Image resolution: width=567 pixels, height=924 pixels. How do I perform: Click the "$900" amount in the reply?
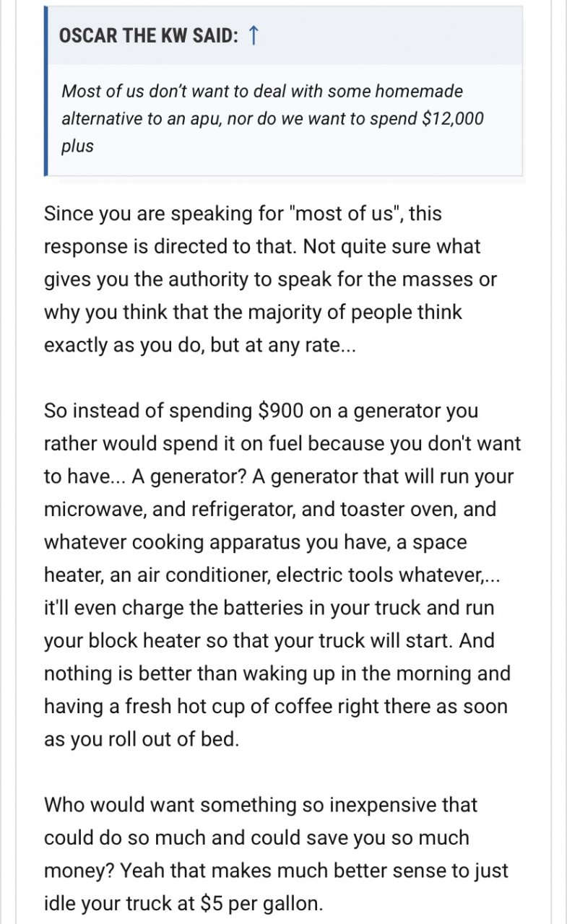tap(282, 411)
